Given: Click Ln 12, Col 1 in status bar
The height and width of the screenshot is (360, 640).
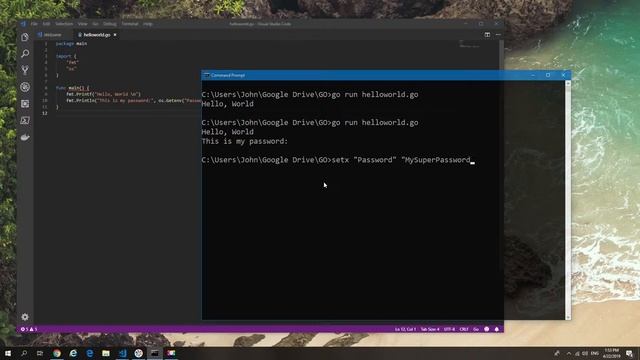Looking at the screenshot, I should (405, 329).
